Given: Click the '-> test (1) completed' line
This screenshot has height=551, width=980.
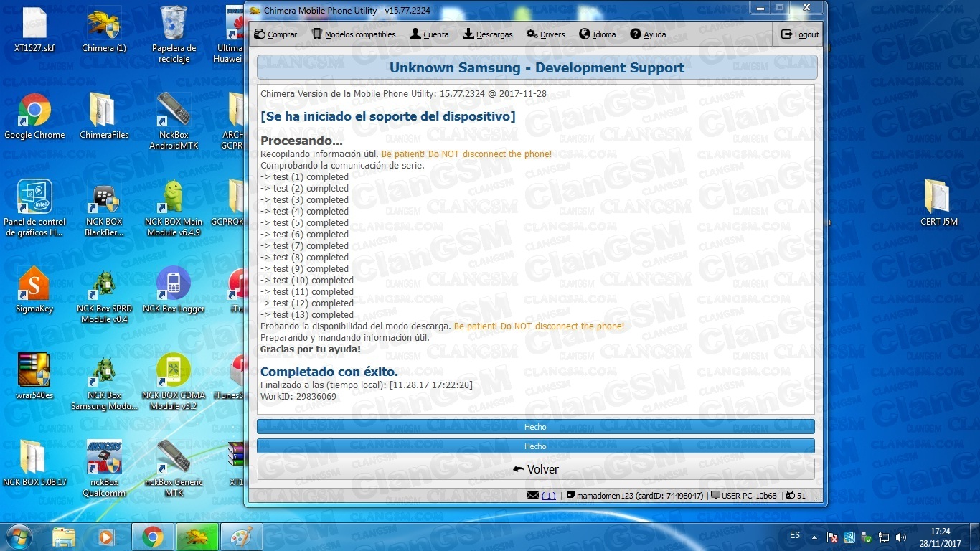Looking at the screenshot, I should pos(304,177).
